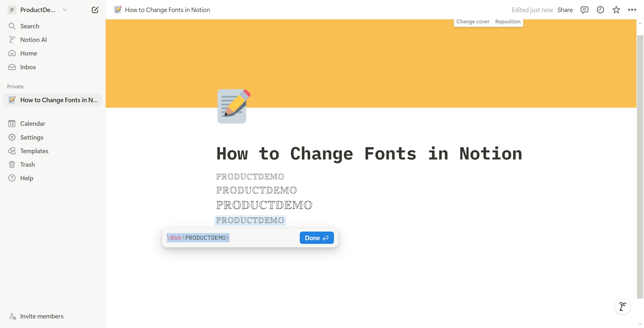Click the Trash bin icon
The height and width of the screenshot is (328, 644).
point(12,165)
